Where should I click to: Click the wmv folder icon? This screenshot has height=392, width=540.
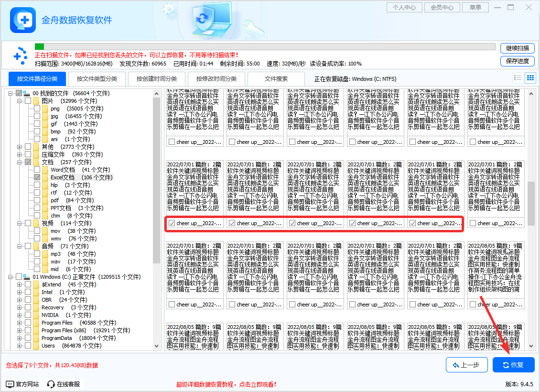click(45, 239)
